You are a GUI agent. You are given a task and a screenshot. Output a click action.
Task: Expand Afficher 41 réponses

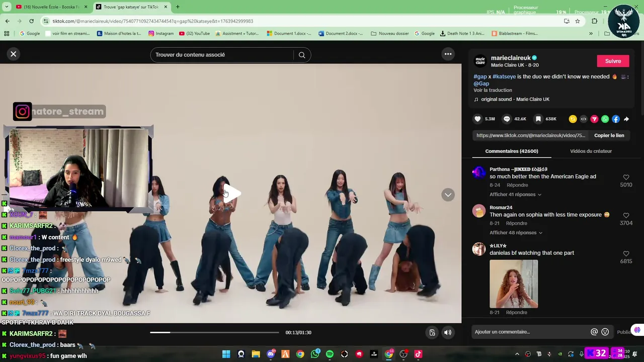pyautogui.click(x=515, y=195)
